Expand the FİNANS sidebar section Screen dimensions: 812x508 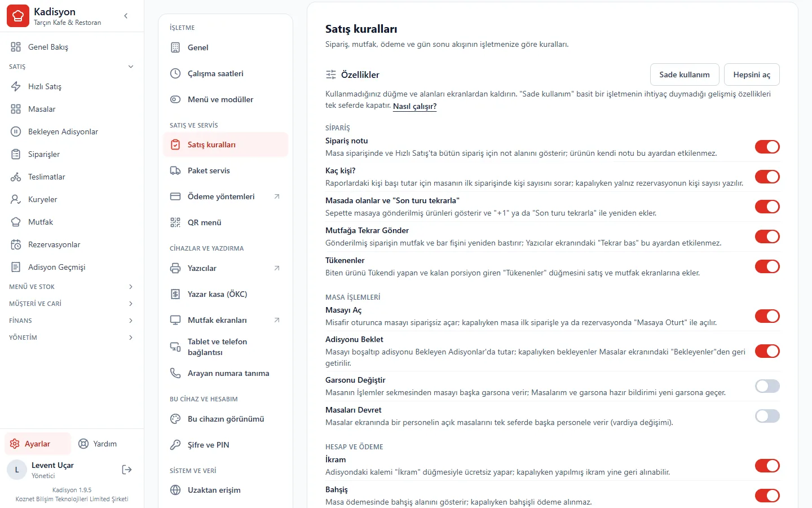pyautogui.click(x=72, y=321)
